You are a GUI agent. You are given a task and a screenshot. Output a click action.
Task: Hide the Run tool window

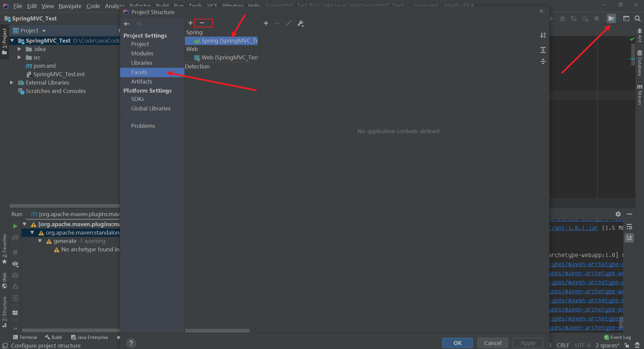tap(630, 214)
